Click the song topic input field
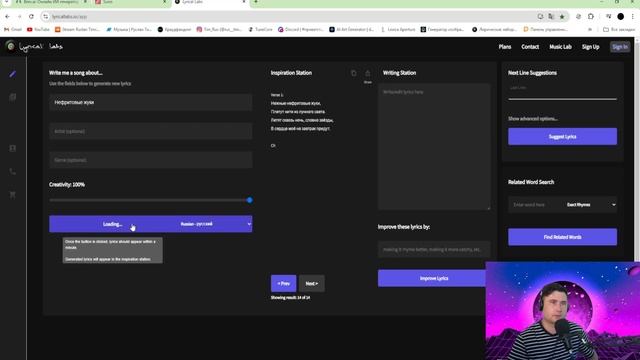Viewport: 640px width, 360px height. (151, 102)
